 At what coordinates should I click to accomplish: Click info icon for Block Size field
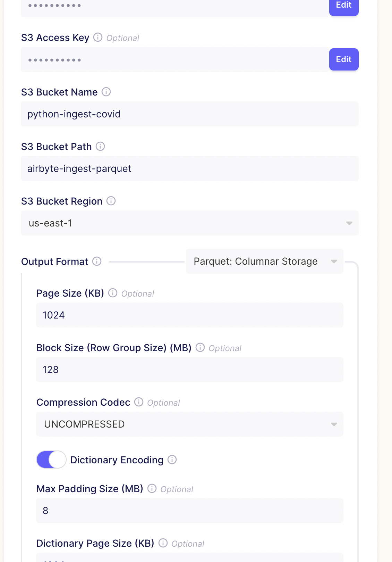pyautogui.click(x=200, y=347)
